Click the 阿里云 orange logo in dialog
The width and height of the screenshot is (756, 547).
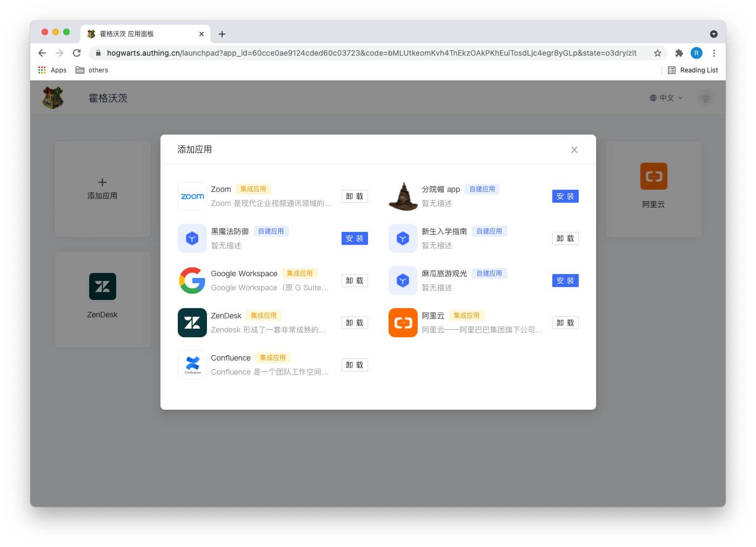pos(403,323)
